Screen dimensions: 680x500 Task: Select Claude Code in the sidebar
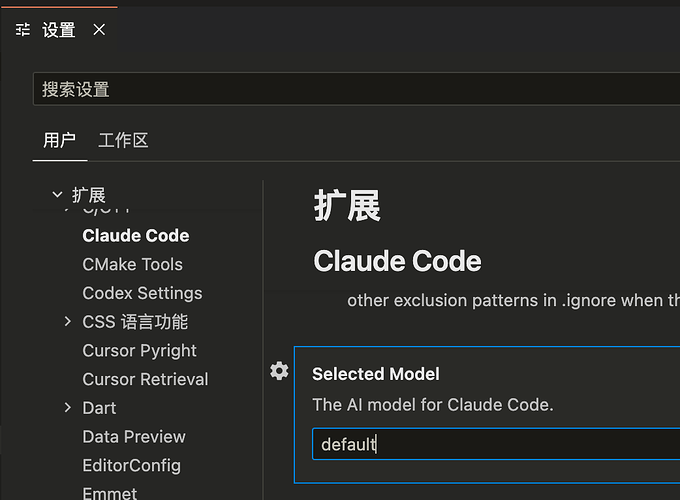point(136,235)
